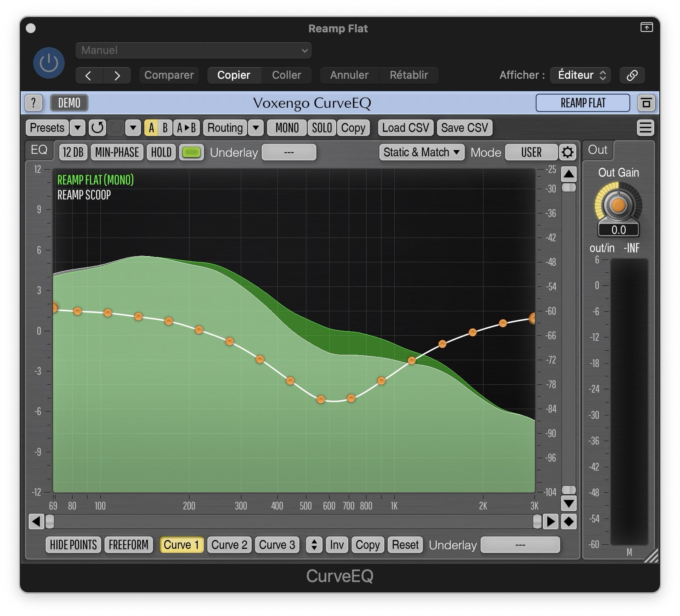
Task: Click the window size icon beside REAMP FLAT
Action: click(x=646, y=103)
